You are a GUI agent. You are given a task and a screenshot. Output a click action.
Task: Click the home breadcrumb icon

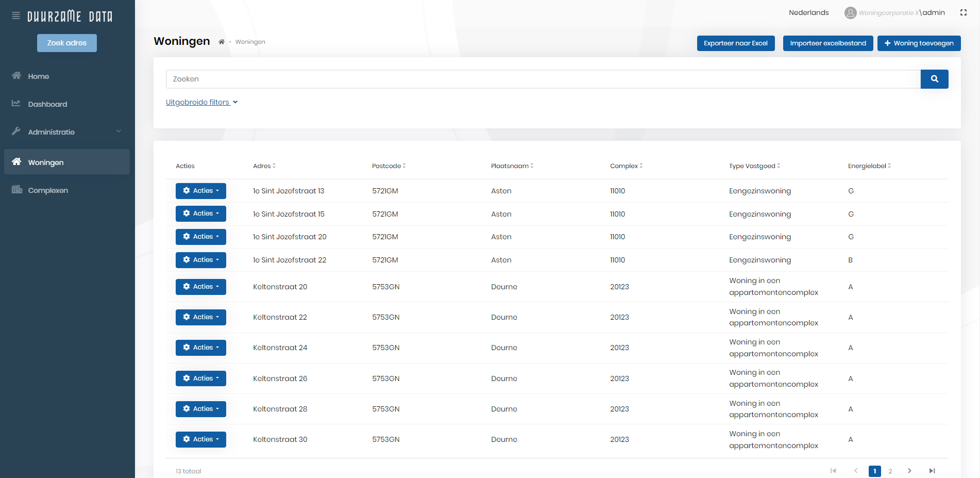(222, 42)
